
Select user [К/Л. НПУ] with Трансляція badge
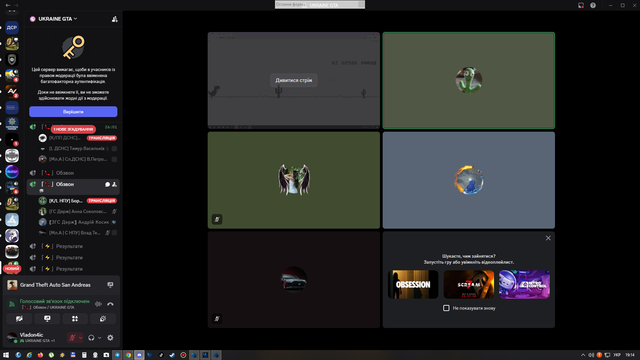[x=78, y=200]
